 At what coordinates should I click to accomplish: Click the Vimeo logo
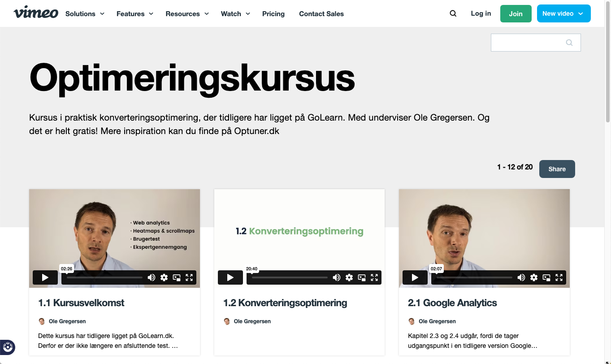click(x=36, y=13)
